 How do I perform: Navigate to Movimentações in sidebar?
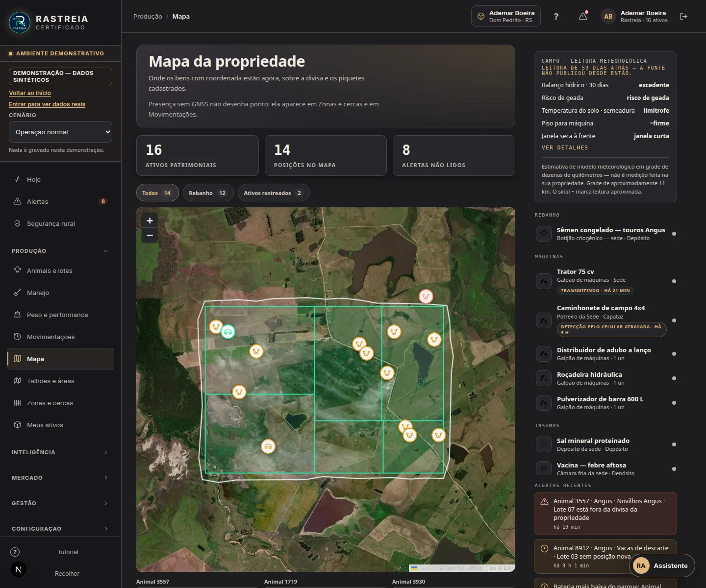click(60, 337)
